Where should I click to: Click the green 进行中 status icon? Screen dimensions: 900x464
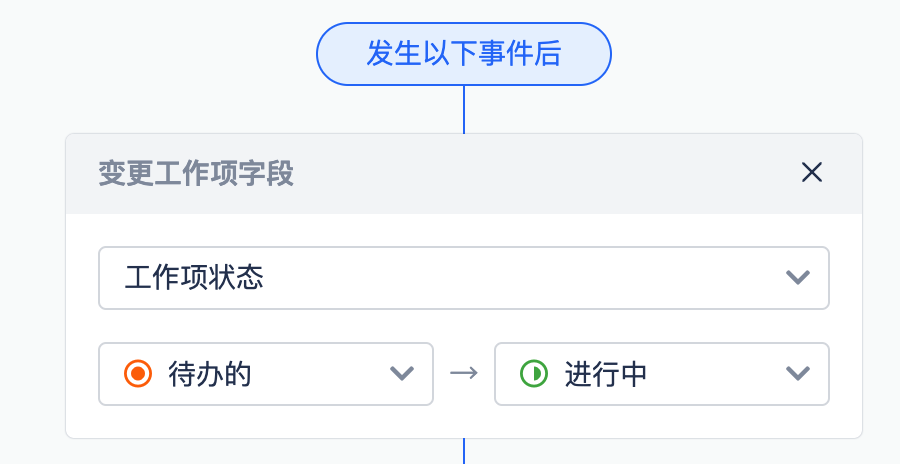tap(534, 374)
